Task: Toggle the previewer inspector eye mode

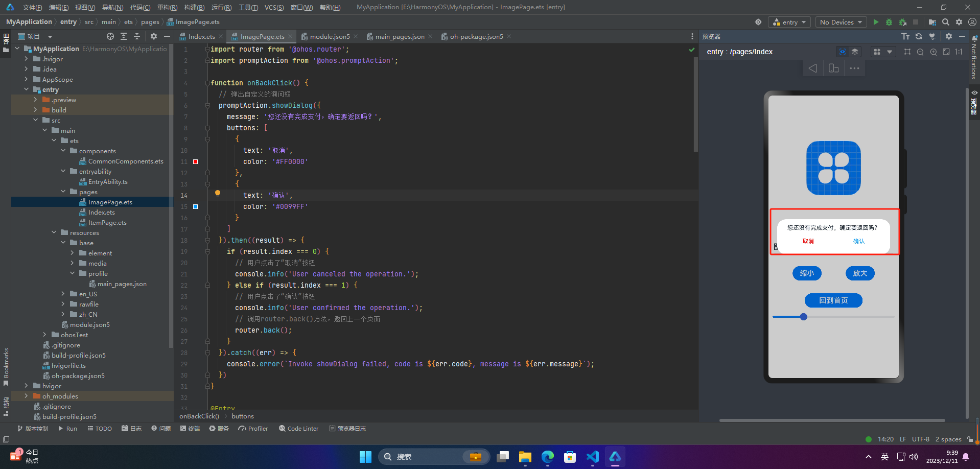Action: coord(842,52)
